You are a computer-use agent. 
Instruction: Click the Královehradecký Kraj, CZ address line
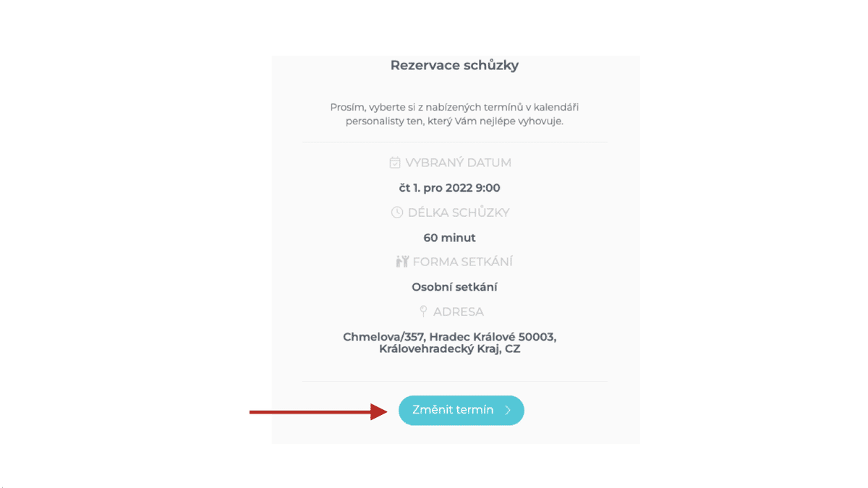click(x=449, y=348)
